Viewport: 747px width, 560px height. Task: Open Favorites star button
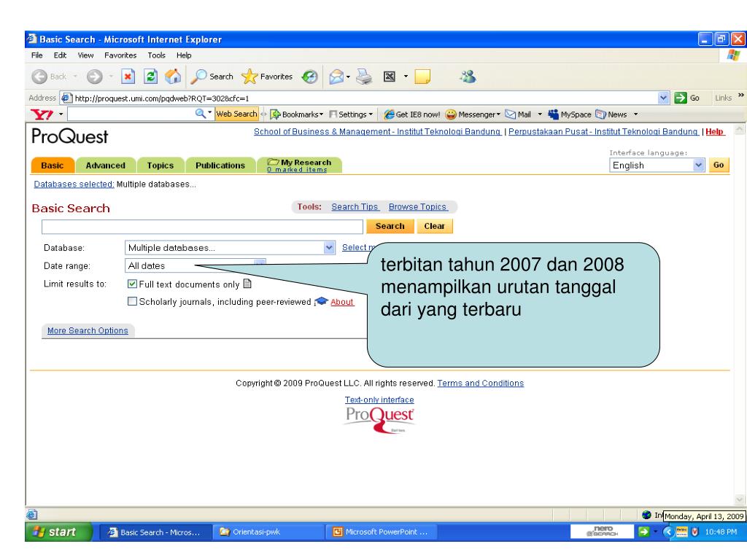[x=267, y=76]
